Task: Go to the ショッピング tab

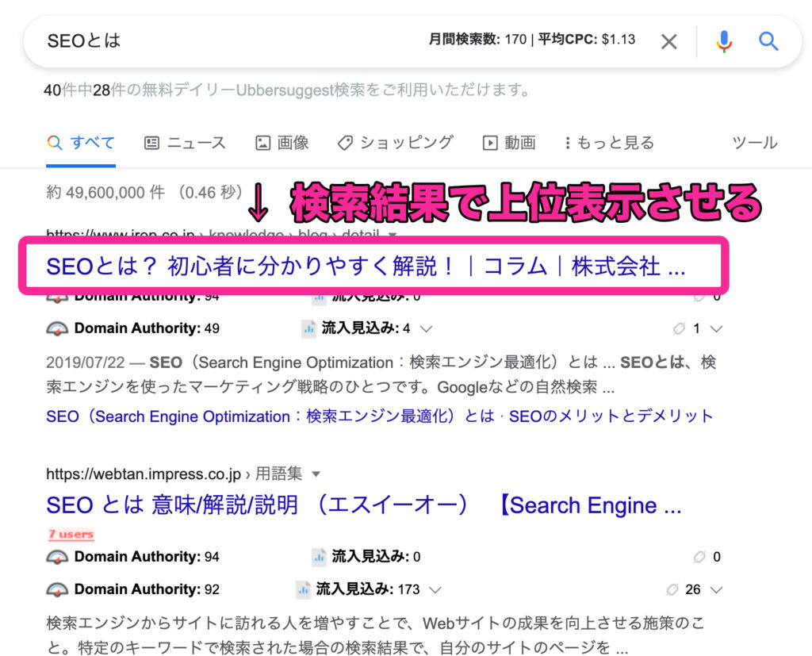Action: coord(395,143)
